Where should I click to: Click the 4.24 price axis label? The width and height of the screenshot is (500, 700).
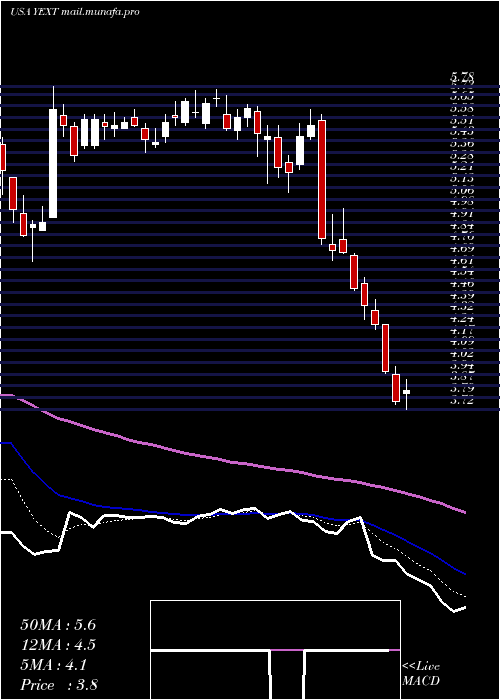click(x=462, y=319)
